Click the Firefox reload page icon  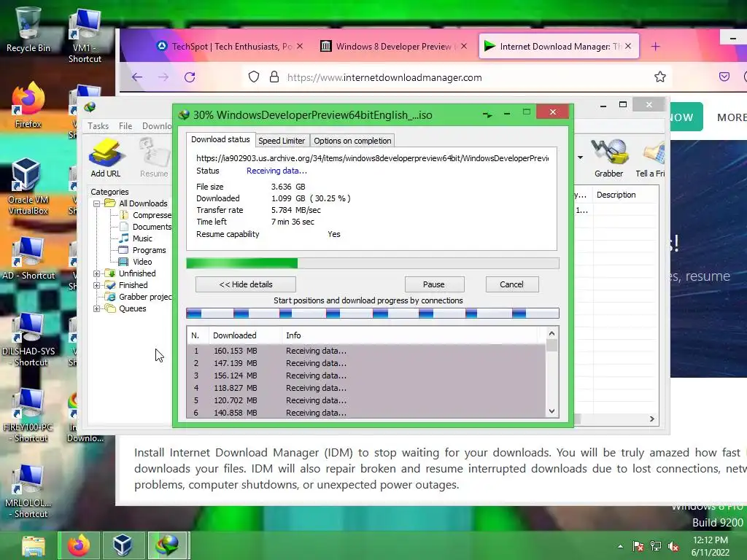click(x=190, y=77)
